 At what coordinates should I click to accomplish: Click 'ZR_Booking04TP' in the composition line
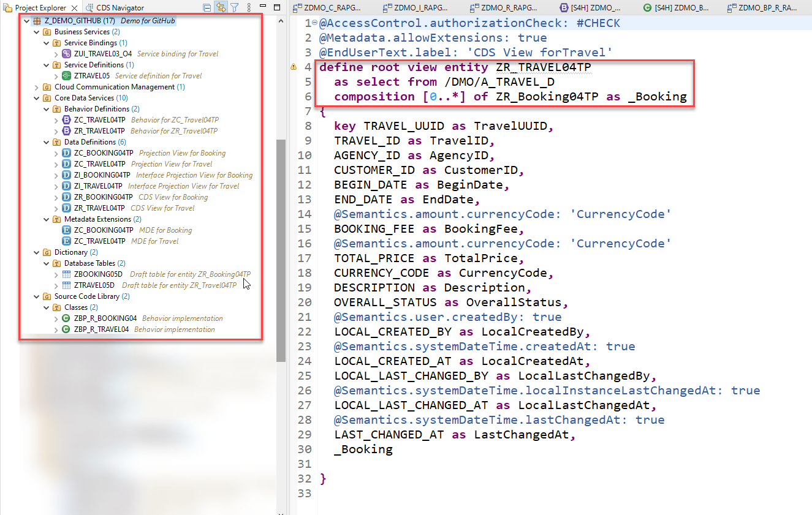coord(547,97)
